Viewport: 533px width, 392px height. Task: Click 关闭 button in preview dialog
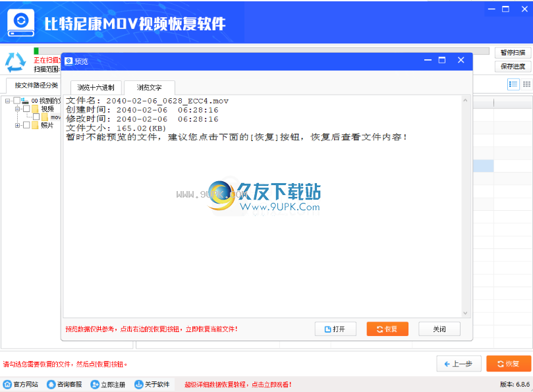[439, 329]
